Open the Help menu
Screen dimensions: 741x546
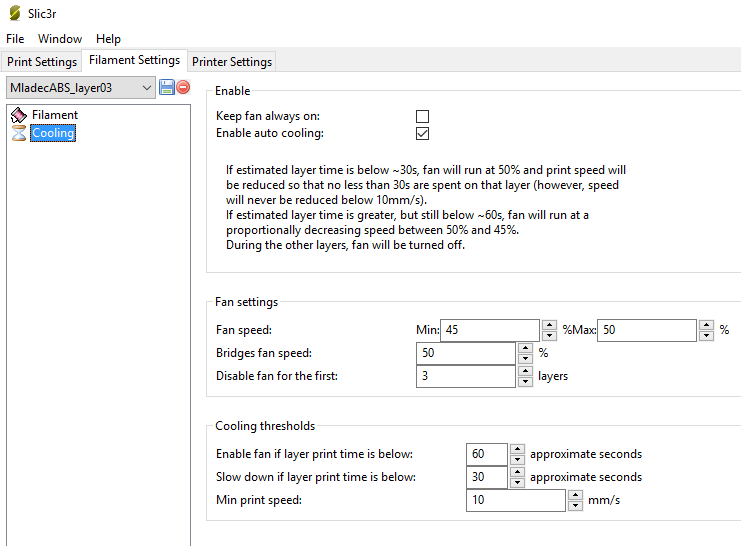108,39
